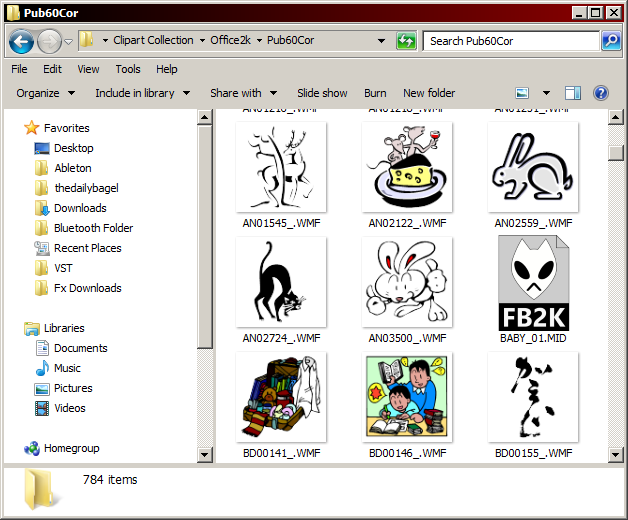Select the FB2K file BABY_01.MID

tap(533, 283)
